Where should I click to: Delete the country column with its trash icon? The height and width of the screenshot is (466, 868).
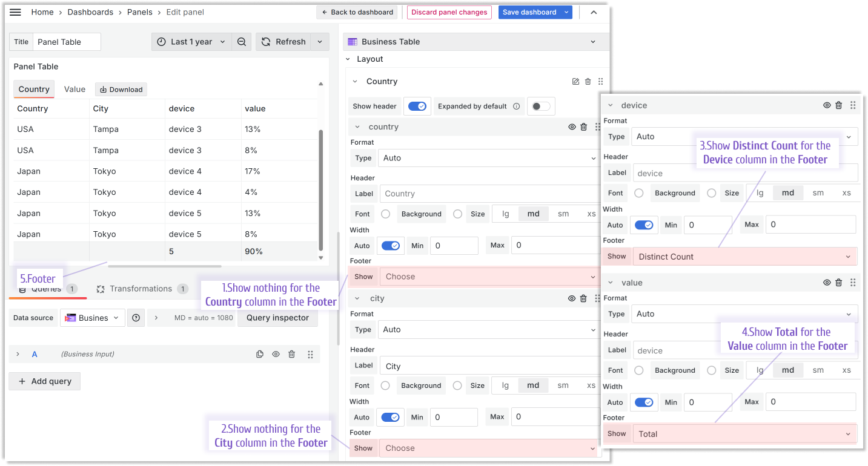pyautogui.click(x=583, y=126)
